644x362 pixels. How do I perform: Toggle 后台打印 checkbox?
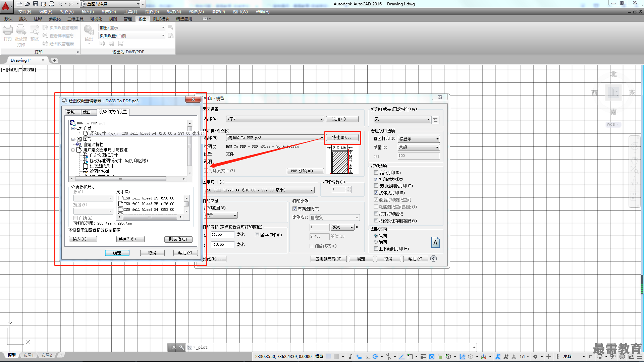coord(376,173)
